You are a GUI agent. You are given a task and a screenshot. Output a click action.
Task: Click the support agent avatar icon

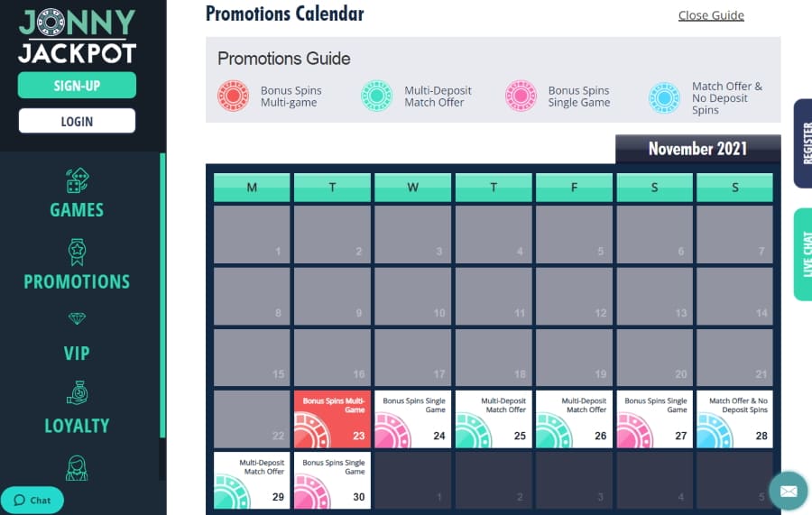click(x=77, y=468)
